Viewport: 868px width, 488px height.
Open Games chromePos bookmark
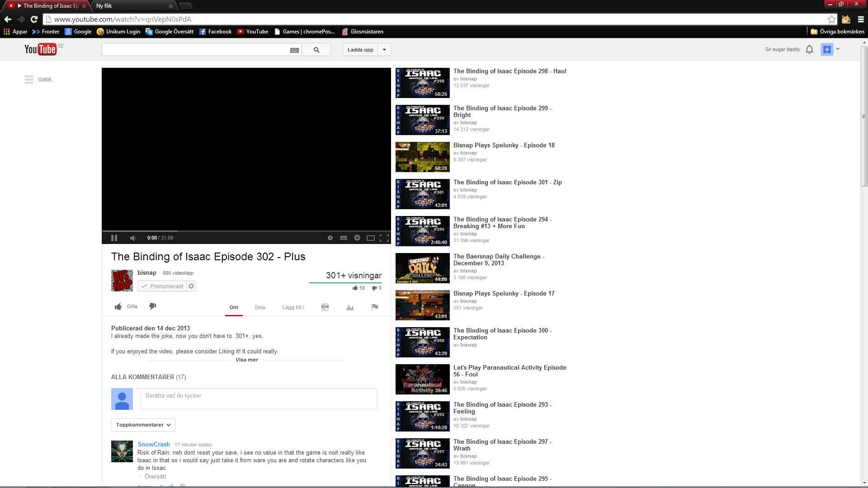tap(304, 32)
